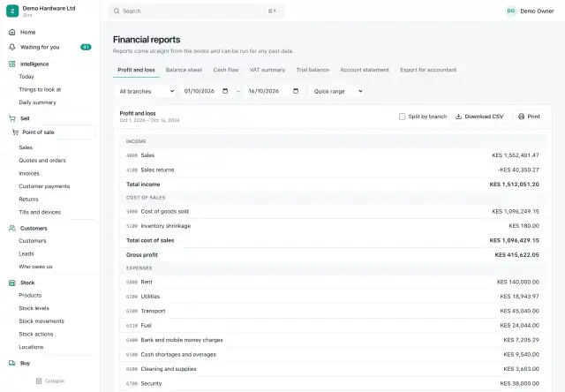This screenshot has height=392, width=565.
Task: Open Daily summary page
Action: click(37, 102)
